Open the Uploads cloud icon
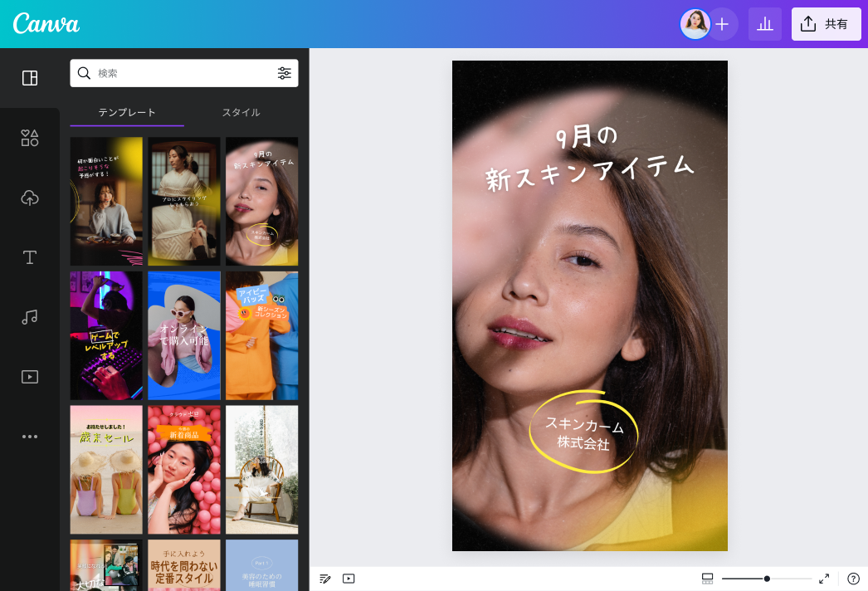Screen dimensions: 868x591 pos(30,198)
